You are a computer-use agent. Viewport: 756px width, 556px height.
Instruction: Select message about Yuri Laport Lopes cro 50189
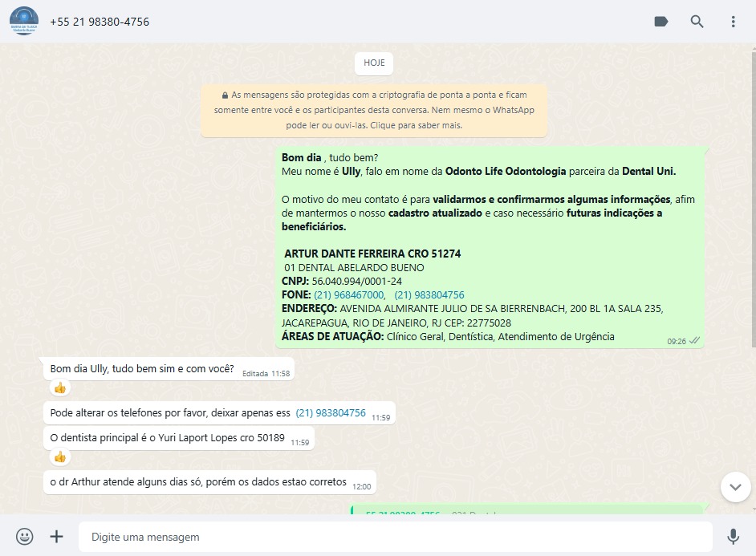tap(179, 438)
